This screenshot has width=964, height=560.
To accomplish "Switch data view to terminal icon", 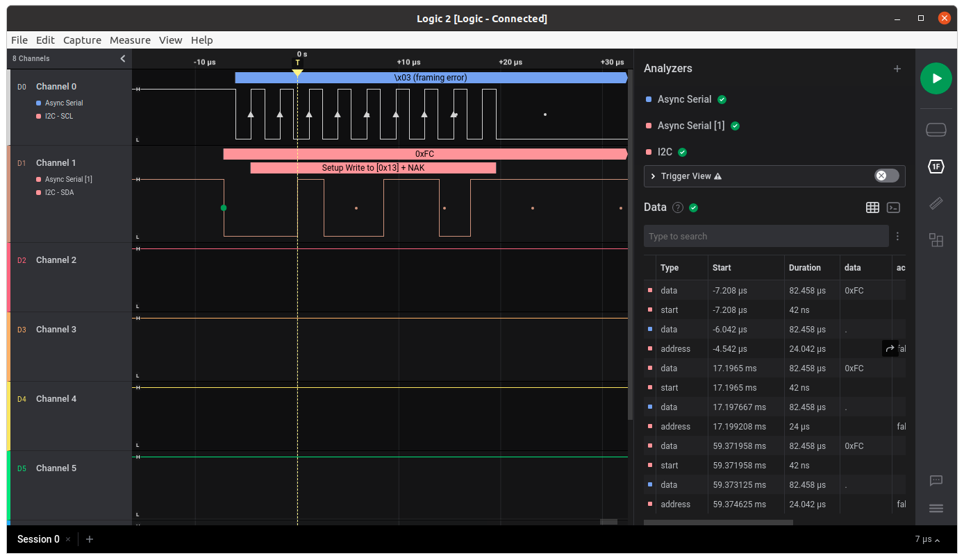I will pyautogui.click(x=893, y=207).
